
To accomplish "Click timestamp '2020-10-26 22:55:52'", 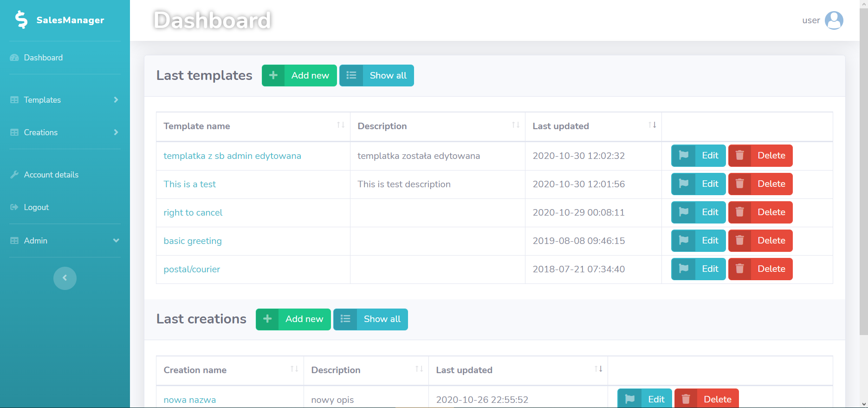I will coord(482,400).
